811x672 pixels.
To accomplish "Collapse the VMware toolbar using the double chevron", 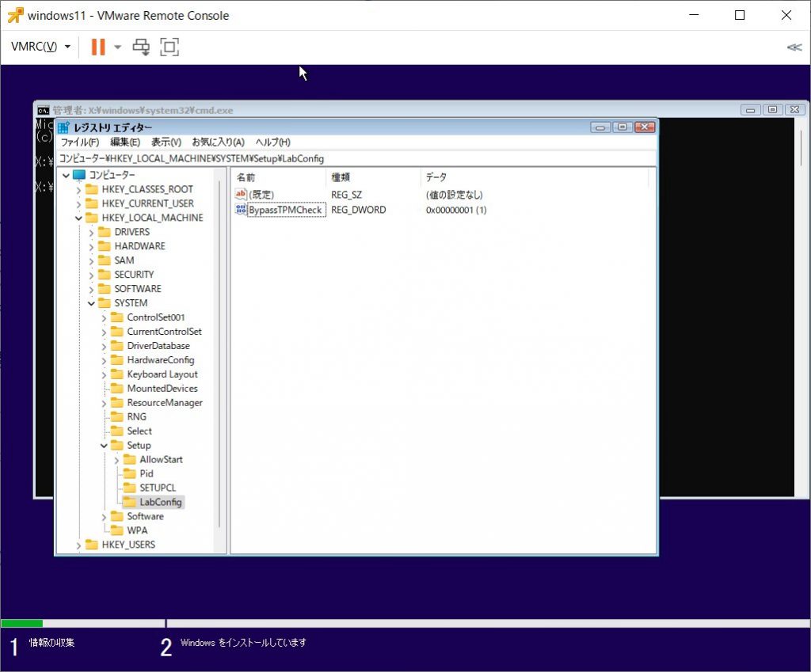I will 794,47.
